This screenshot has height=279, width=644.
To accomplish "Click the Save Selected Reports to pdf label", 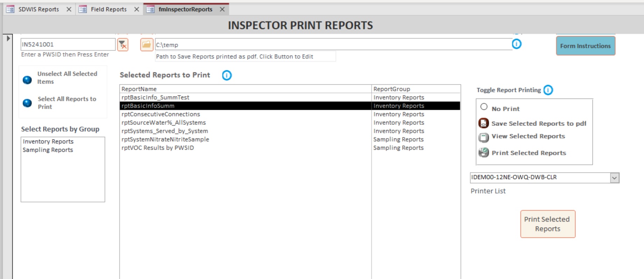I will point(539,123).
